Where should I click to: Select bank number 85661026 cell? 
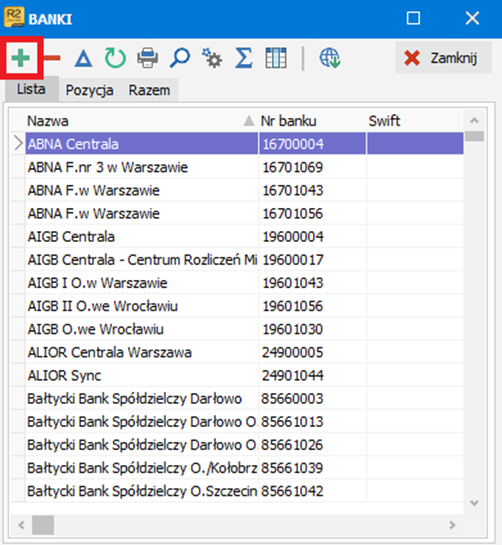(312, 445)
